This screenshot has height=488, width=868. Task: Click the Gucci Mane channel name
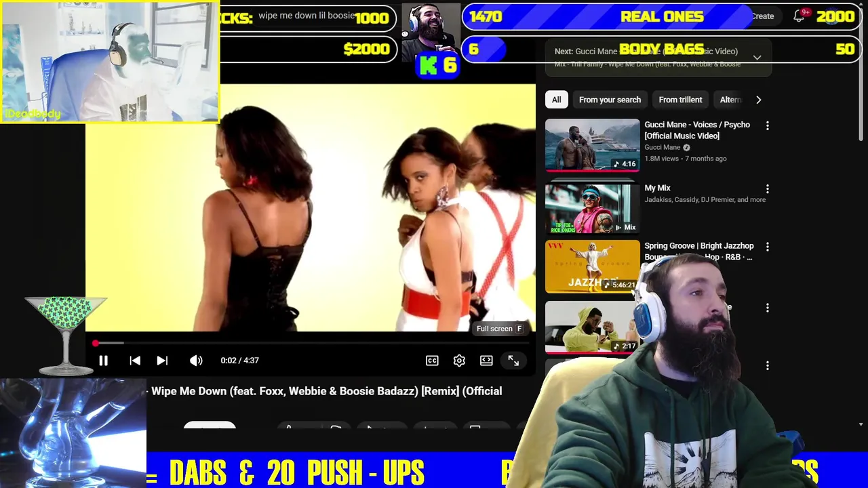pyautogui.click(x=663, y=147)
